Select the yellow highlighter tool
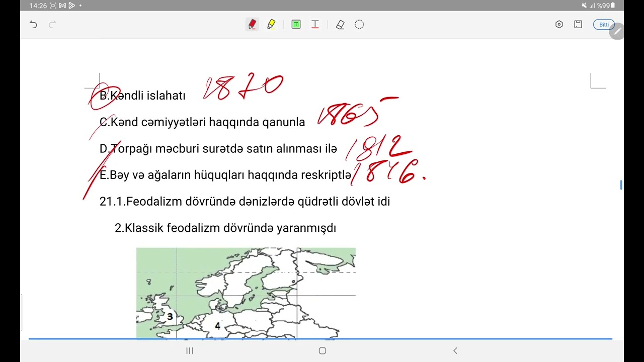644x362 pixels. (271, 24)
